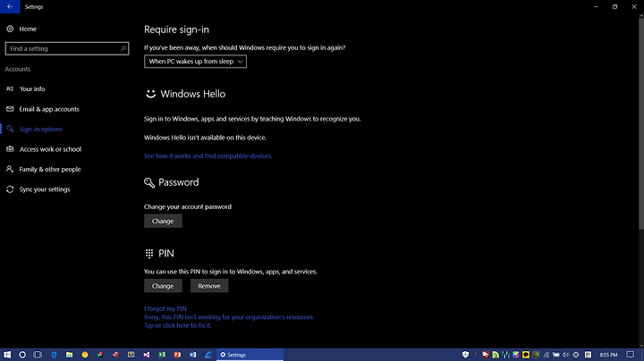Open the Action Center notifications icon
The image size is (644, 361).
click(x=630, y=355)
